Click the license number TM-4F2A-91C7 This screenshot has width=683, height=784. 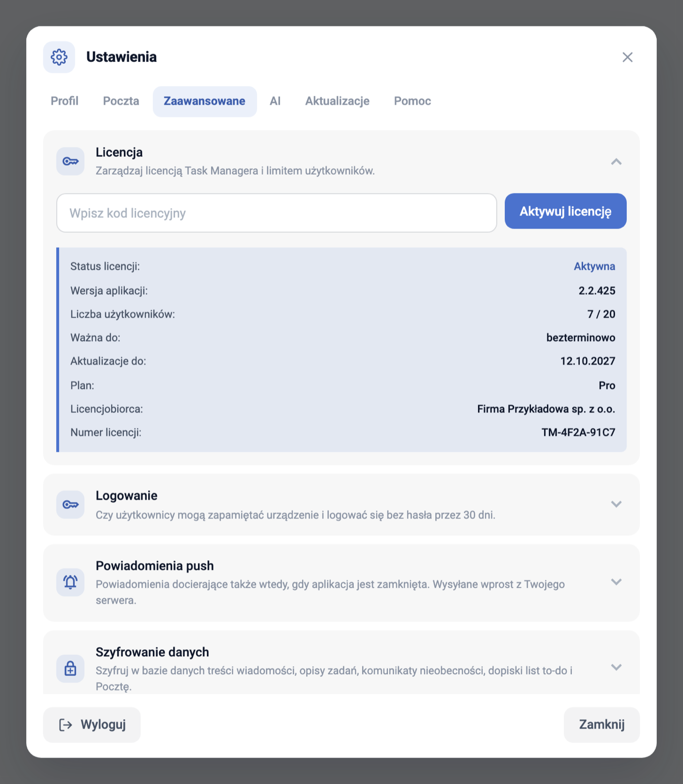click(x=578, y=432)
